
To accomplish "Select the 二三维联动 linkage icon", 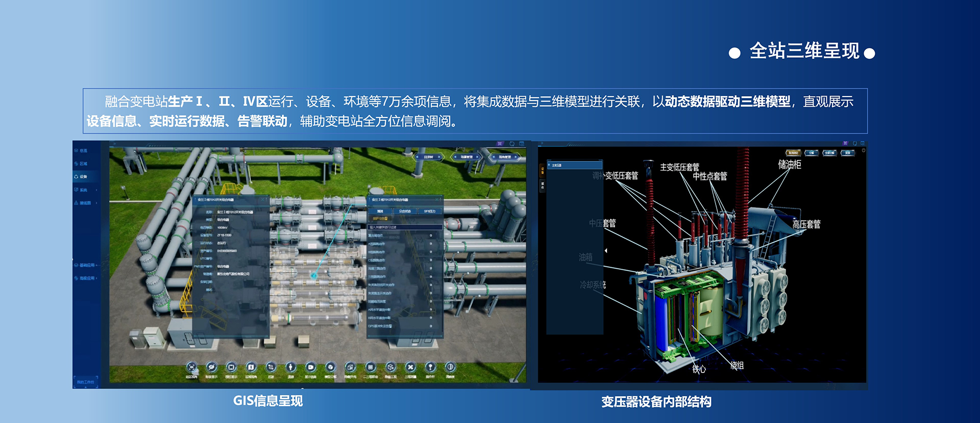I will pos(371,367).
